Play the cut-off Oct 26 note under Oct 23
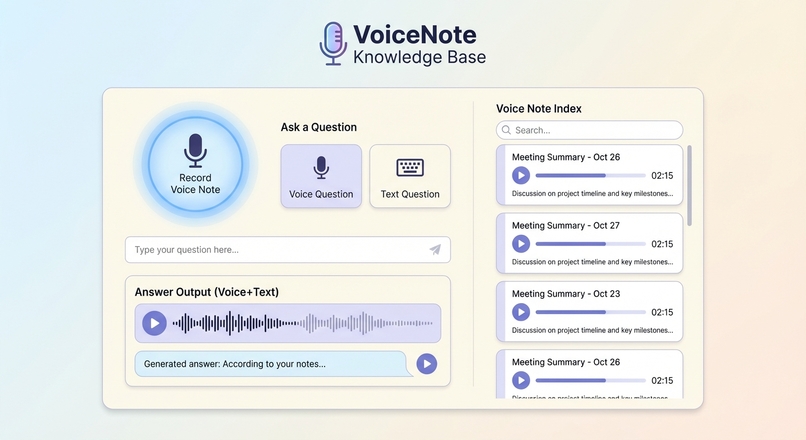This screenshot has width=806, height=440. (x=521, y=380)
